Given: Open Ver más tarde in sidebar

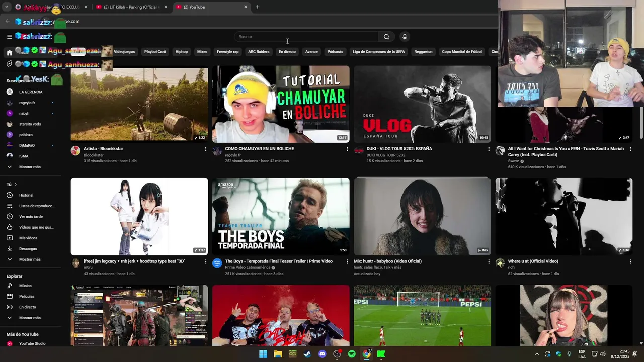Looking at the screenshot, I should click(x=30, y=217).
